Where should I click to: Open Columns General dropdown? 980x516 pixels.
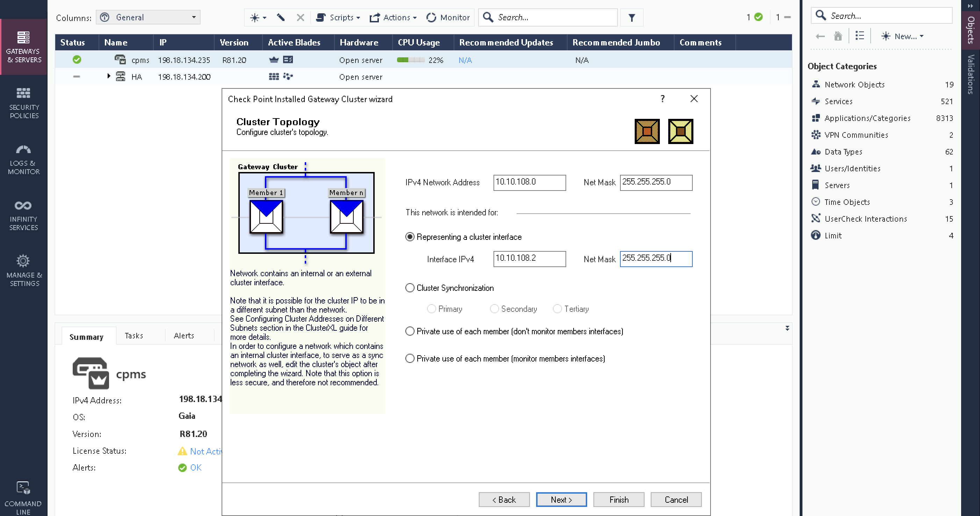point(149,17)
